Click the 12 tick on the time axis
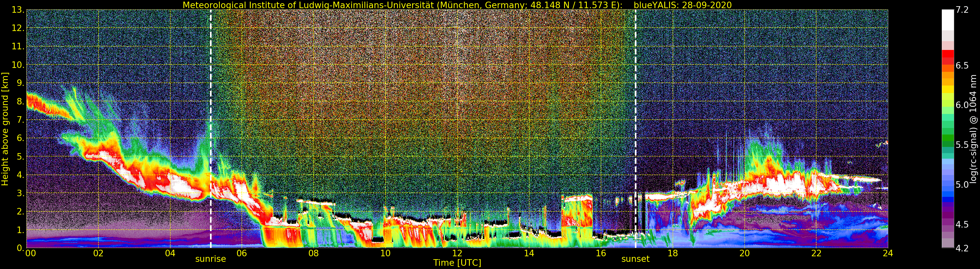 click(457, 253)
